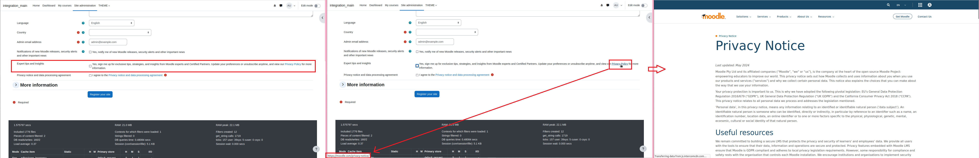Screen dimensions: 980x158
Task: Click integration_main site name in left panel
Action: coord(15,6)
